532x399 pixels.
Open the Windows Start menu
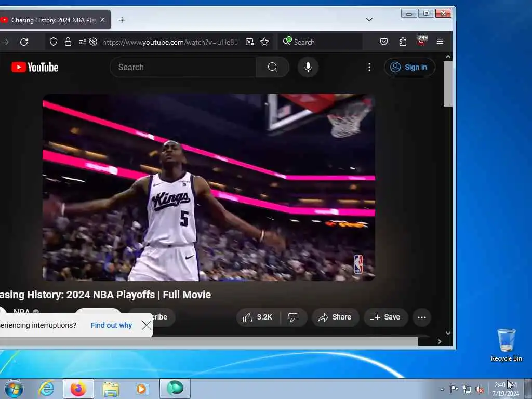click(14, 389)
